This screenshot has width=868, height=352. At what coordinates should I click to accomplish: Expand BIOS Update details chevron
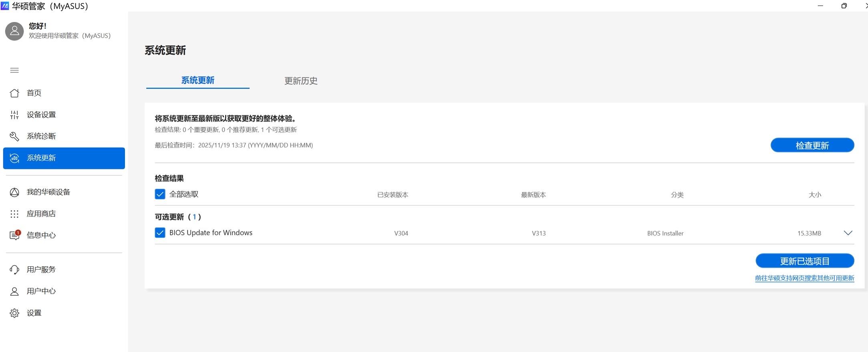pyautogui.click(x=848, y=233)
